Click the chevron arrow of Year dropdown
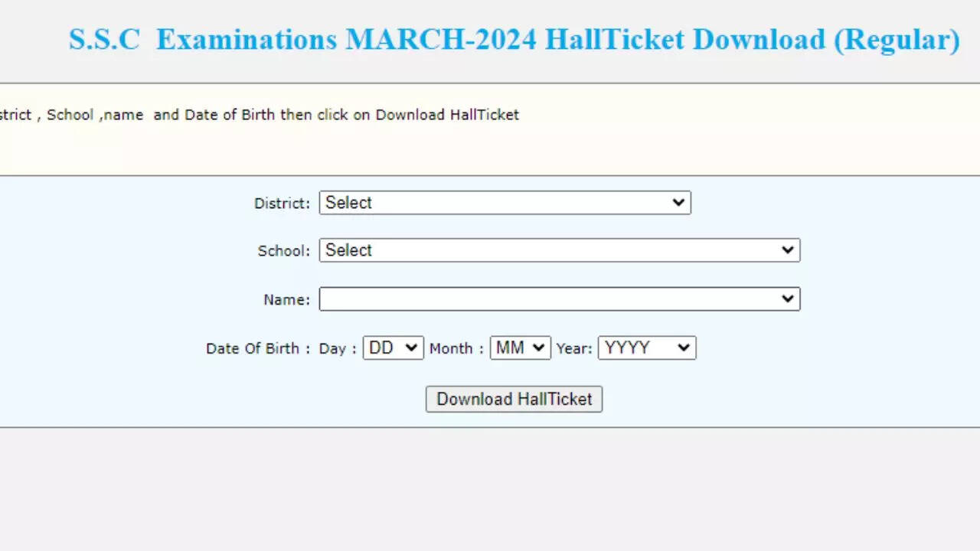980x551 pixels. 684,348
